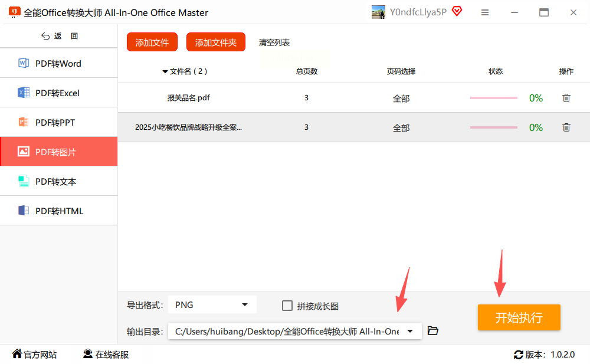This screenshot has width=590, height=364.
Task: Click the PDF转Excel spreadsheet icon
Action: point(24,92)
